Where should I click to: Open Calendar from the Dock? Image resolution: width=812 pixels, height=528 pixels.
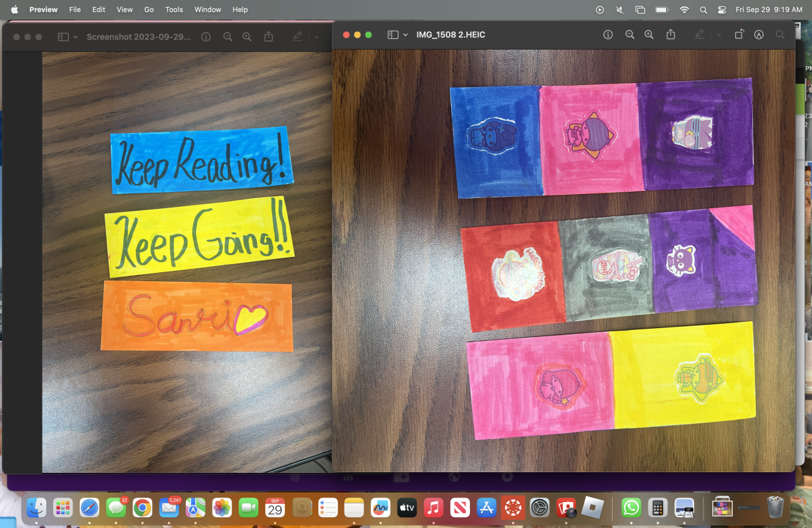coord(275,508)
